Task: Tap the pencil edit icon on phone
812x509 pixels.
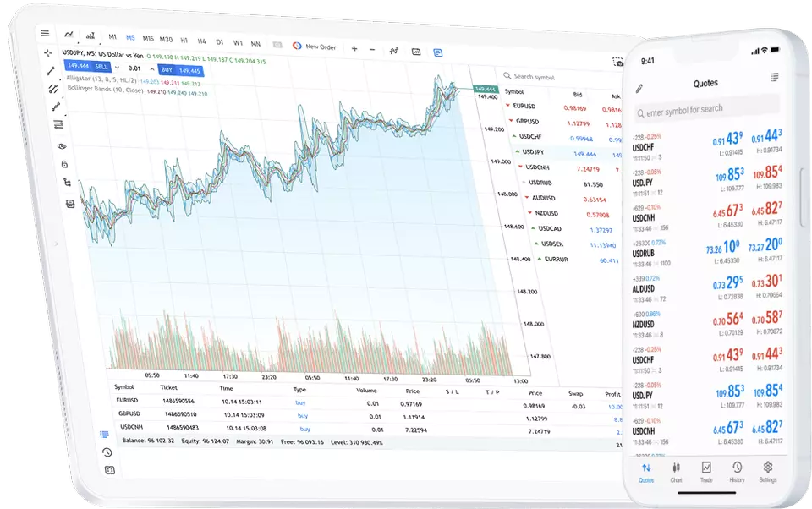Action: [x=639, y=88]
